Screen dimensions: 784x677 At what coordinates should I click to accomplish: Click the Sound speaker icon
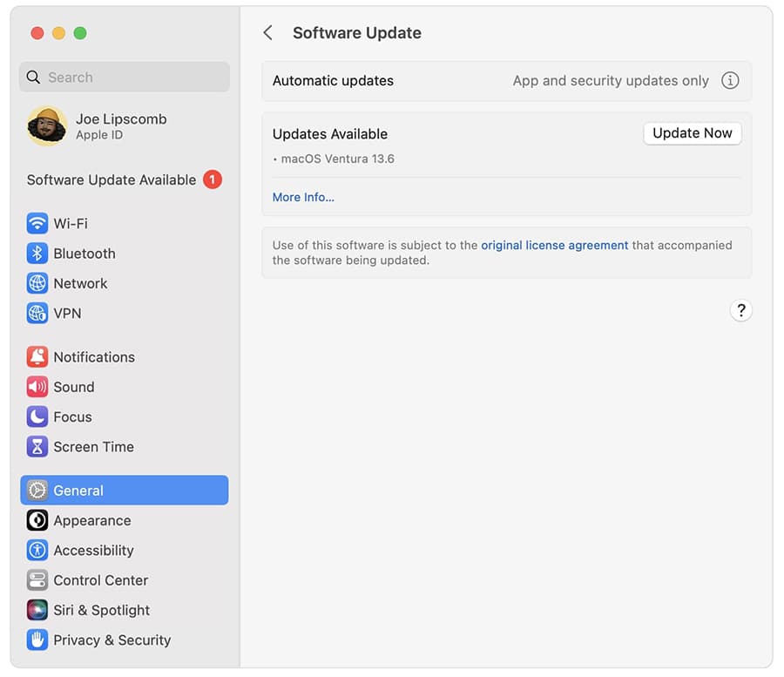coord(37,387)
